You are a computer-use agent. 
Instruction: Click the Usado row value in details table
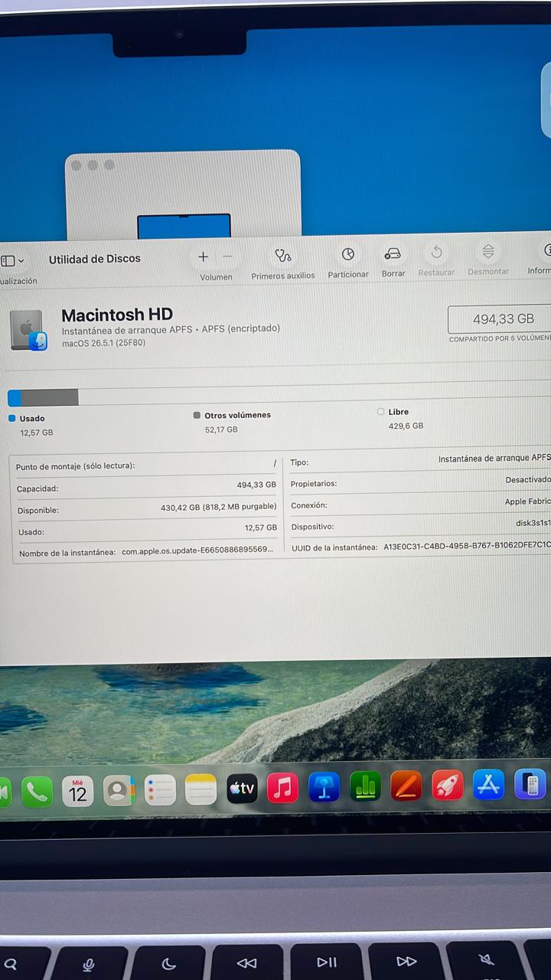coord(261,528)
